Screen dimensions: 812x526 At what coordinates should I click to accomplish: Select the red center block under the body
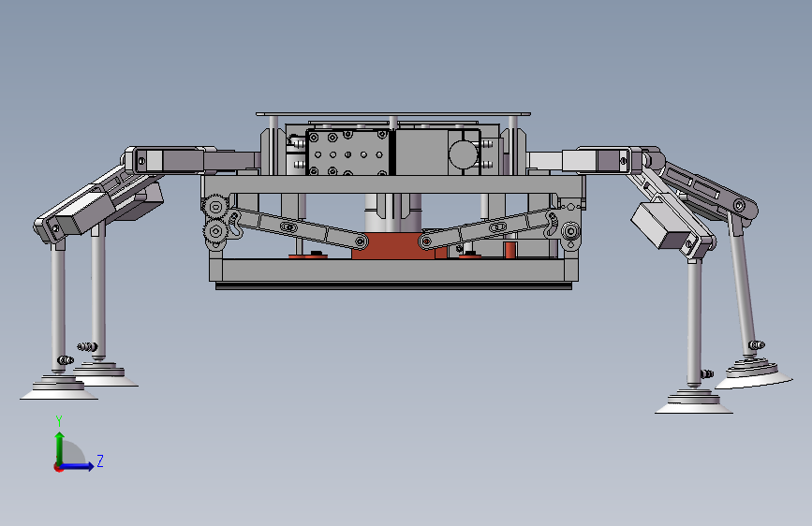[x=393, y=246]
